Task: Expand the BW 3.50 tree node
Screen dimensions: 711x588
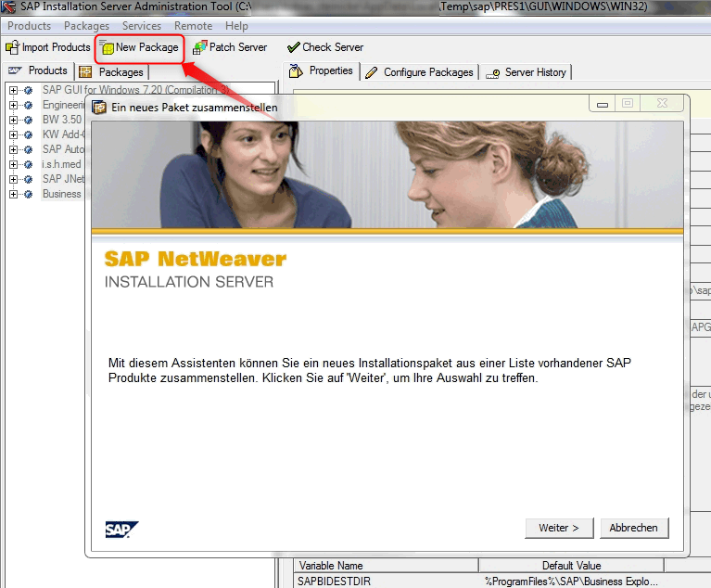Action: pos(13,120)
